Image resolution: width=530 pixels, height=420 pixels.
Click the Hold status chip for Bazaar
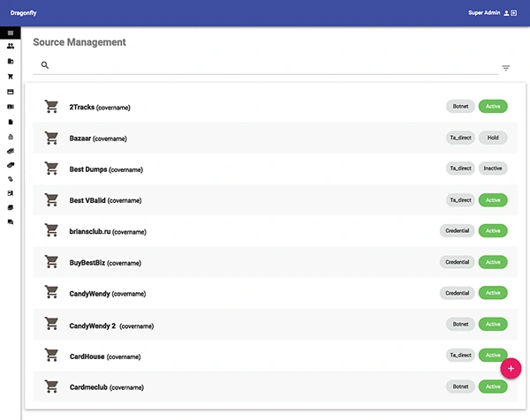[x=493, y=138]
